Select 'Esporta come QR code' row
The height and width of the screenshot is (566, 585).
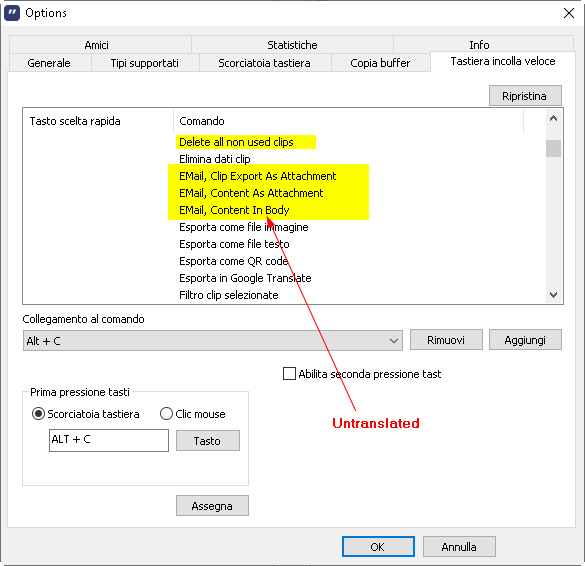(x=234, y=261)
